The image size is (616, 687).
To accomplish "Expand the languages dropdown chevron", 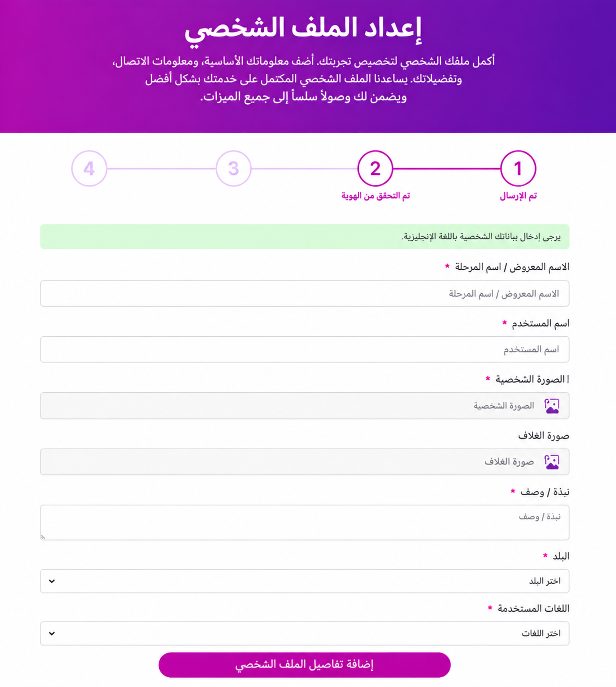I will [x=52, y=634].
